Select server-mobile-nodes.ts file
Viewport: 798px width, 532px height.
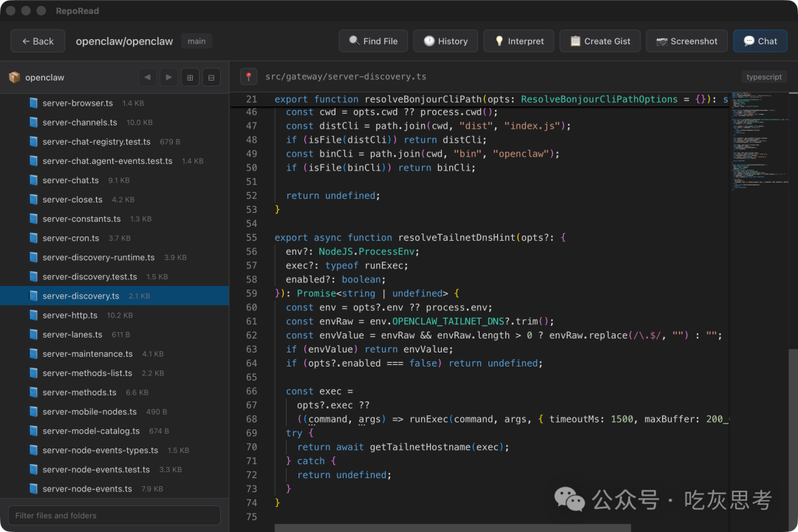point(115,412)
